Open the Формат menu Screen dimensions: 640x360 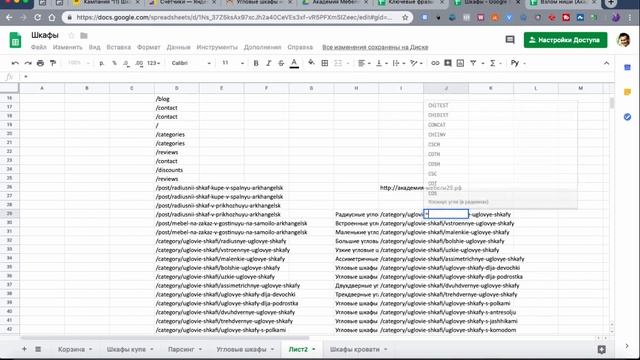(x=149, y=47)
